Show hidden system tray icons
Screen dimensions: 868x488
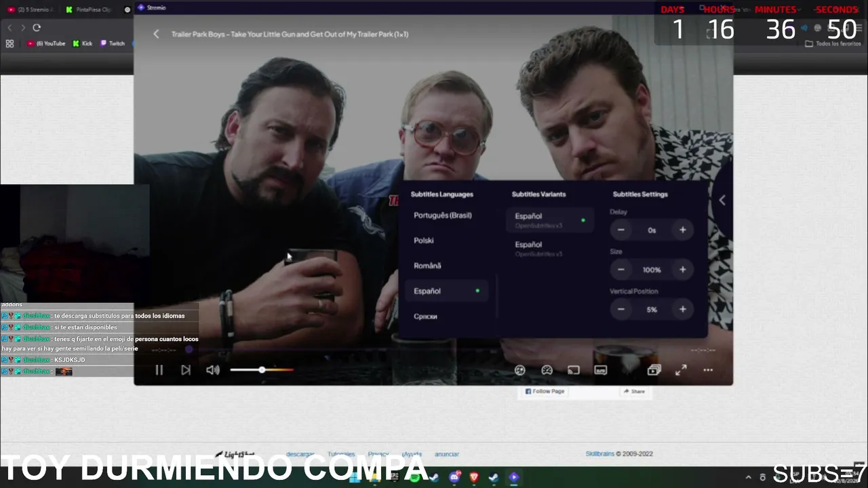pos(748,477)
